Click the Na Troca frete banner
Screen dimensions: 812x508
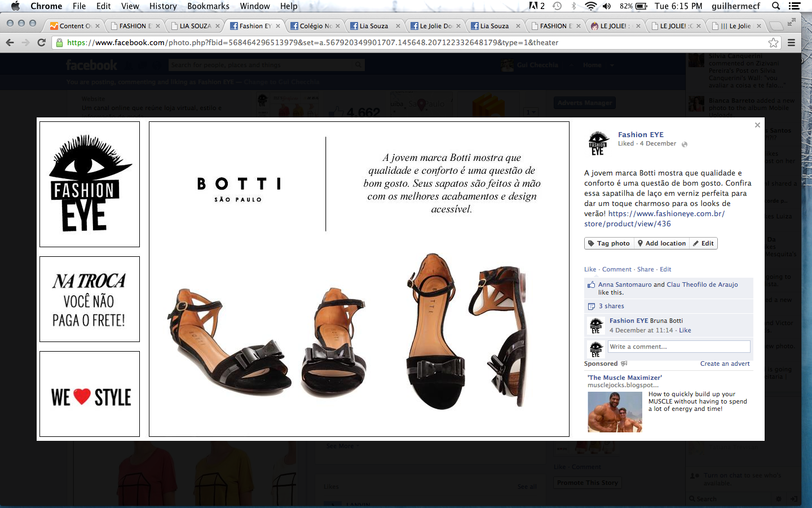pos(90,299)
